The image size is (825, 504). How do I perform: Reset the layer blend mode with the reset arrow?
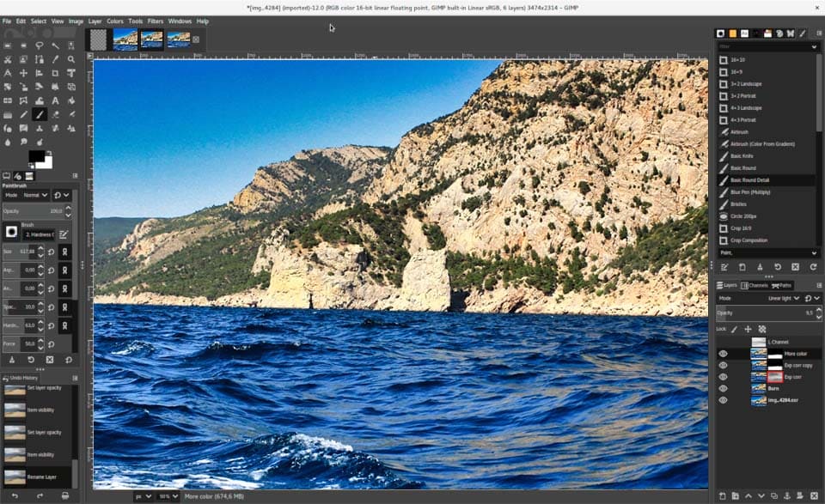(x=809, y=298)
